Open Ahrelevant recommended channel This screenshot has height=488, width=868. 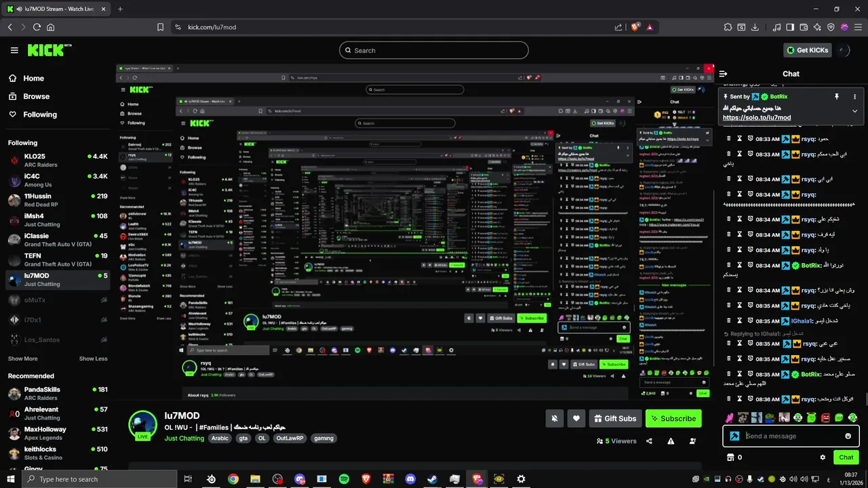coord(58,413)
